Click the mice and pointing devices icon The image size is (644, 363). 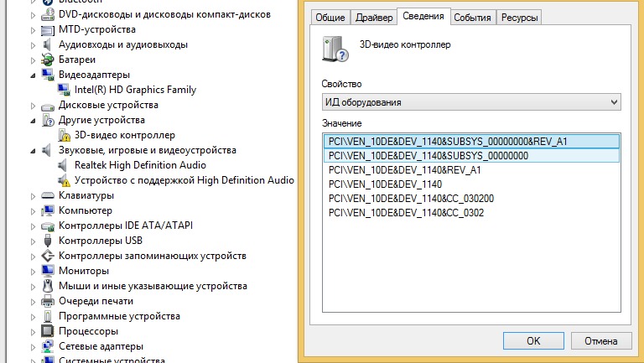48,286
